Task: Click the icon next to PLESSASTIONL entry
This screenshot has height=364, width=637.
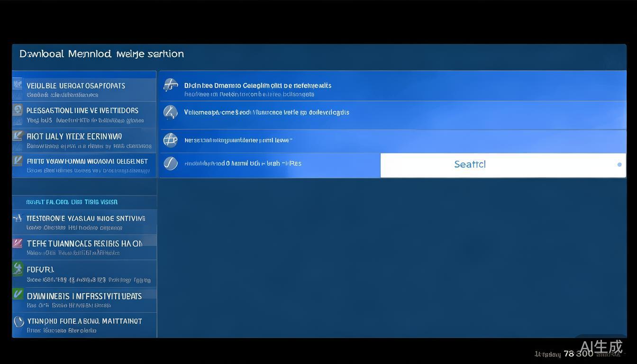Action: [x=18, y=110]
